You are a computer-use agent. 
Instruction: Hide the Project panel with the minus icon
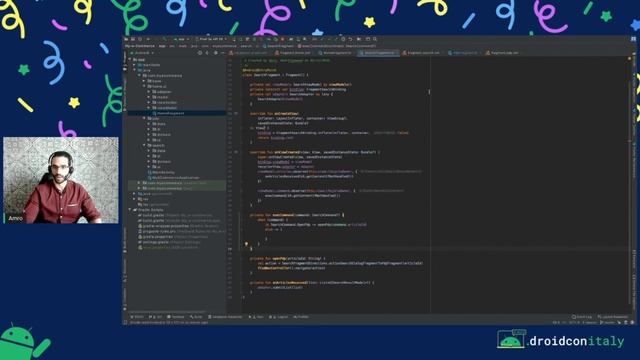[x=222, y=53]
